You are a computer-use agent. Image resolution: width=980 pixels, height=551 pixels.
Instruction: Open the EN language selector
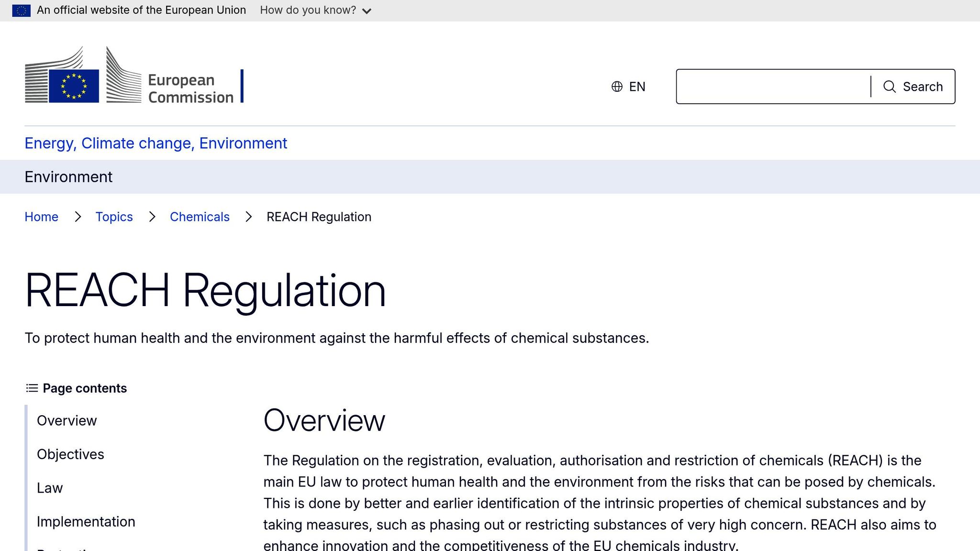pyautogui.click(x=636, y=87)
